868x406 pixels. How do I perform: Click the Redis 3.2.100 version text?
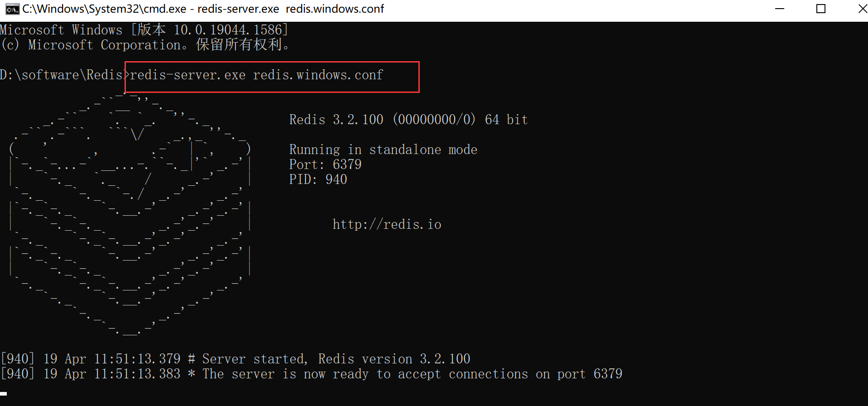click(x=408, y=119)
